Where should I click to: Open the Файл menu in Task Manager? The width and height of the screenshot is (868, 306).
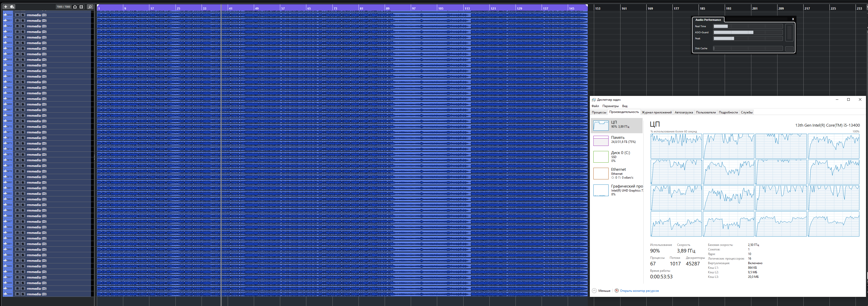point(595,106)
